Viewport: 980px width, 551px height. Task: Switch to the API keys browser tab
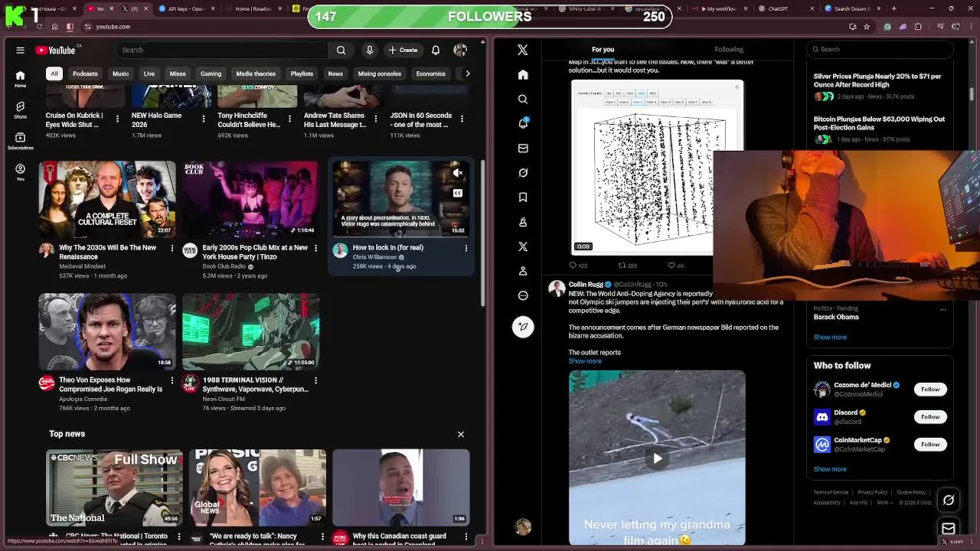coord(187,8)
